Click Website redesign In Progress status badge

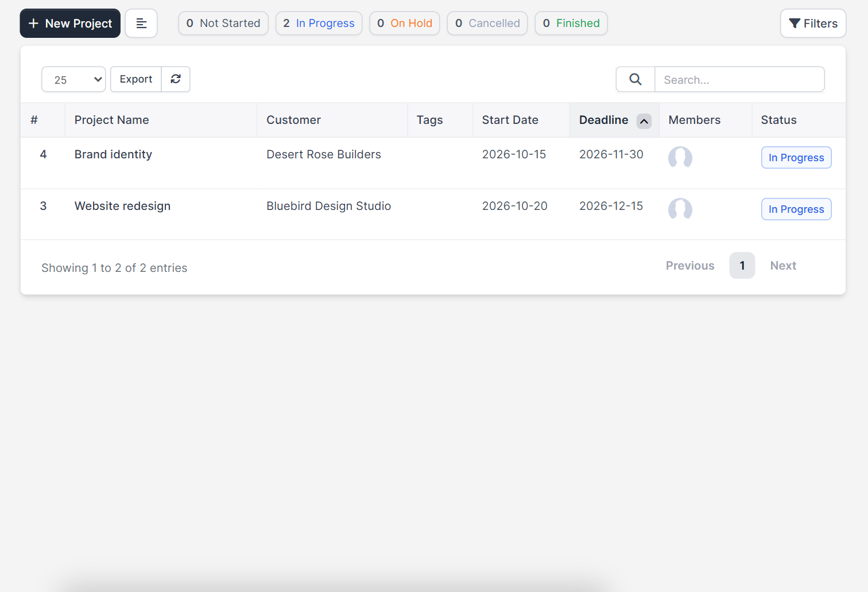click(796, 209)
